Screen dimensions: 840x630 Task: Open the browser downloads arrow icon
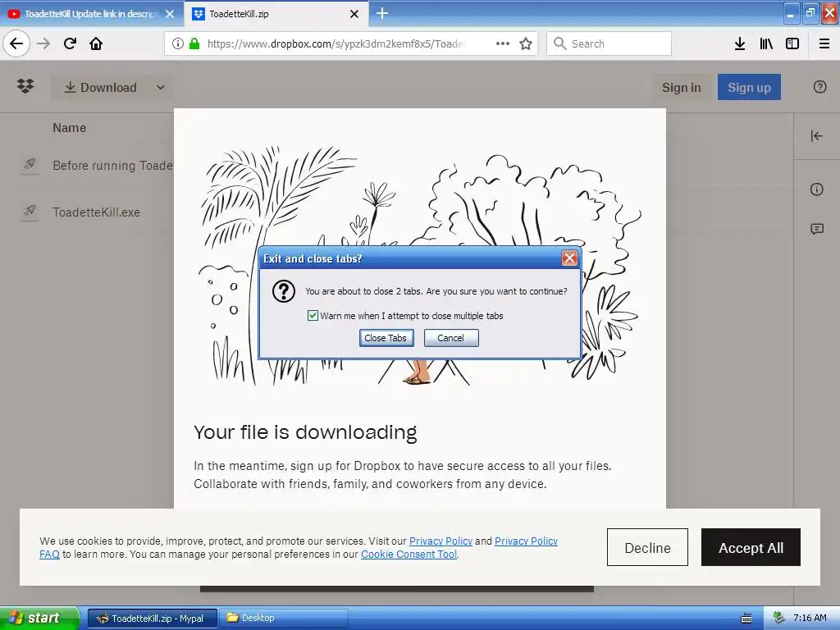point(740,43)
